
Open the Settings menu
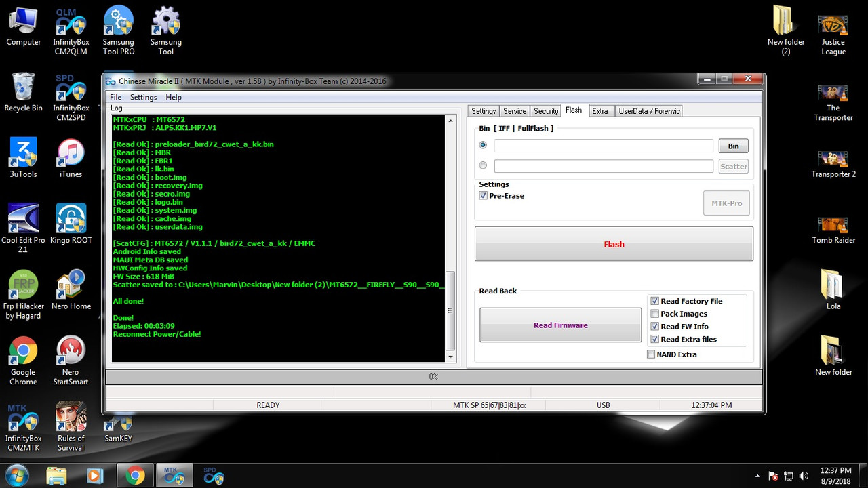pyautogui.click(x=143, y=98)
